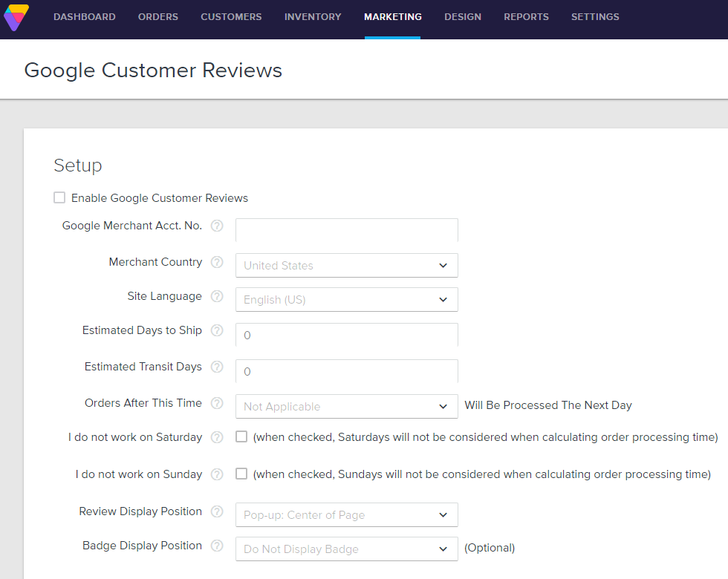This screenshot has height=579, width=728.
Task: Click the '(Optional)' badge note text
Action: (x=490, y=548)
